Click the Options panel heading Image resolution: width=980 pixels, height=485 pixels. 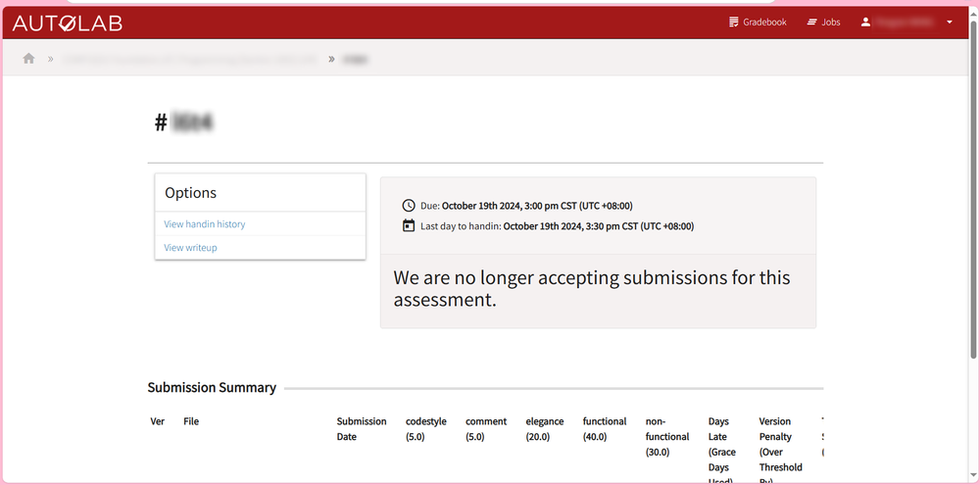[x=191, y=192]
